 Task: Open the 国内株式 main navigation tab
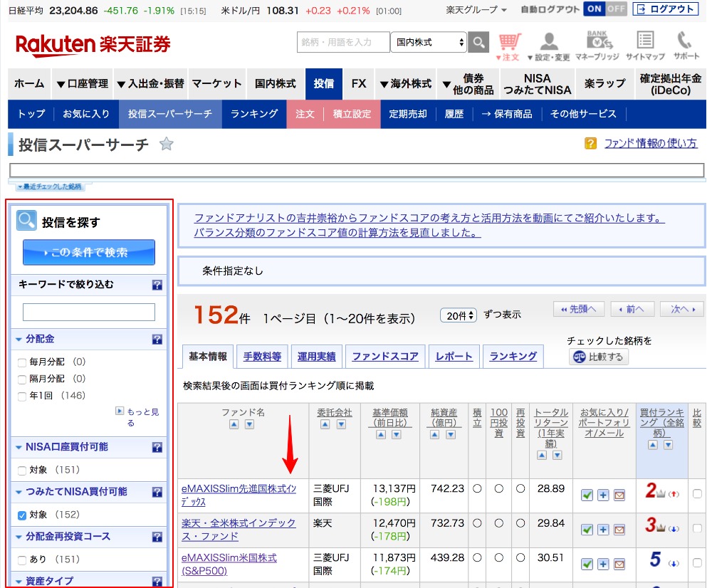tap(275, 83)
